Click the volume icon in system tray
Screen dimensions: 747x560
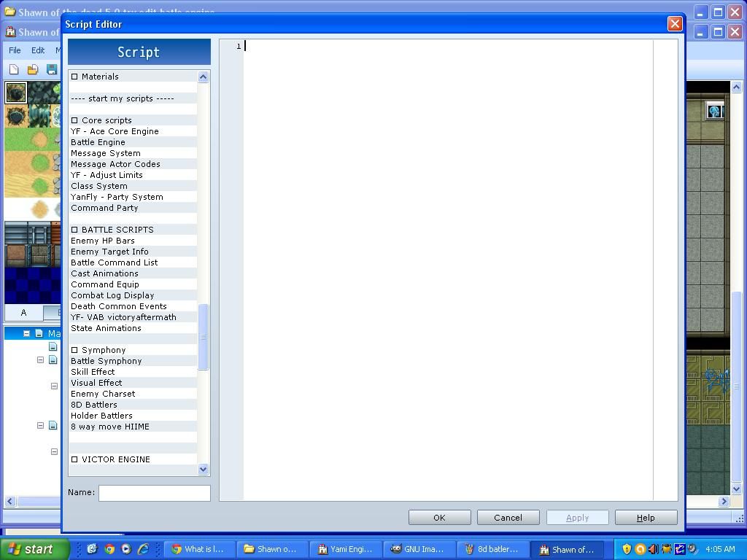coord(654,549)
